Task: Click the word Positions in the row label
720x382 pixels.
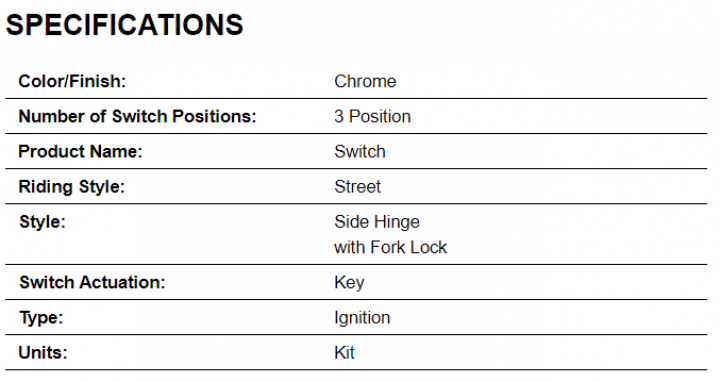Action: [x=214, y=117]
